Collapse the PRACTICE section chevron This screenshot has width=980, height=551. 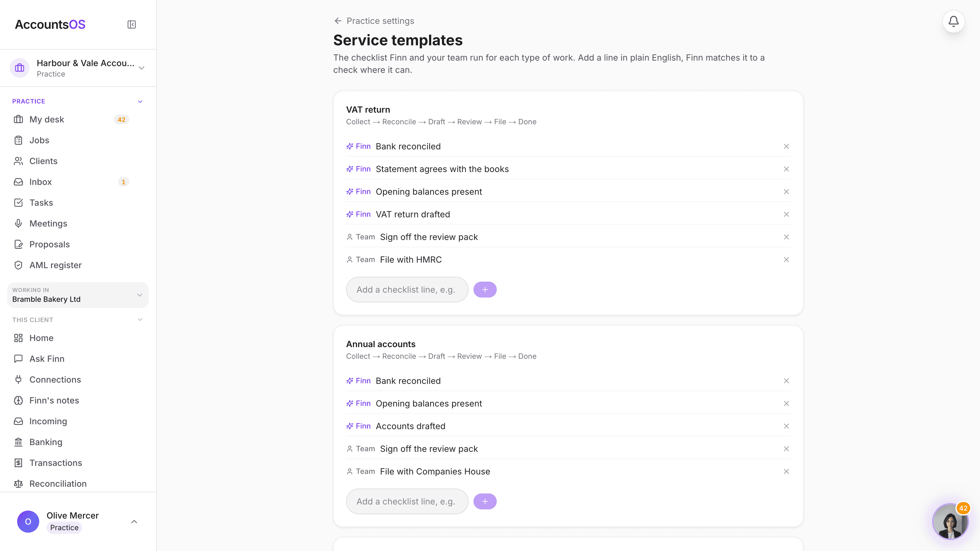[x=140, y=102]
